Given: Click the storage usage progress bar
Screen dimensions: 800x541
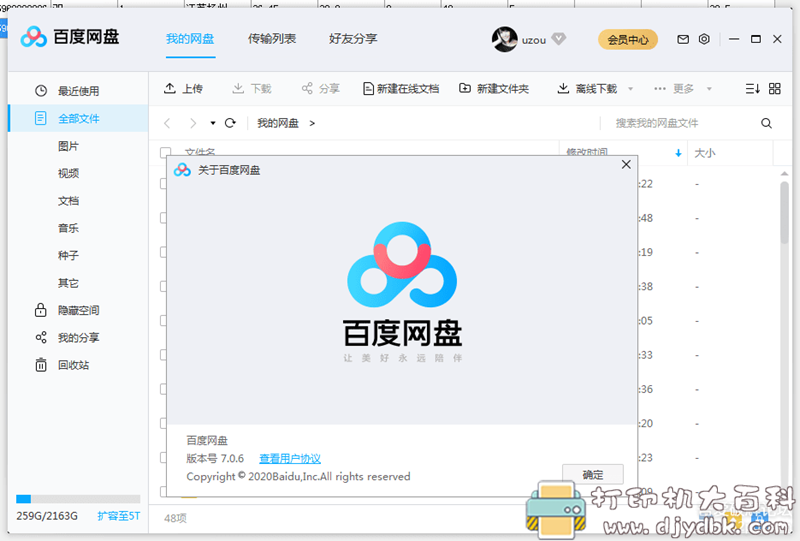Looking at the screenshot, I should pyautogui.click(x=78, y=499).
